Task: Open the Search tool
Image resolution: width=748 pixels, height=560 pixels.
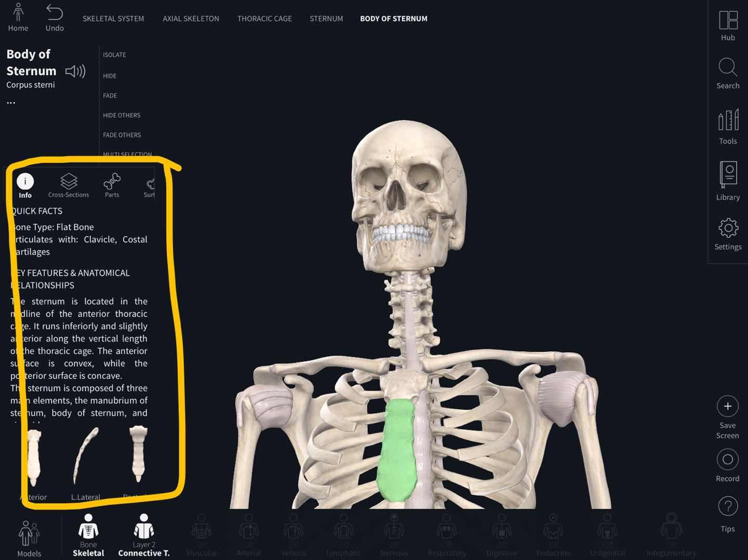Action: [728, 74]
